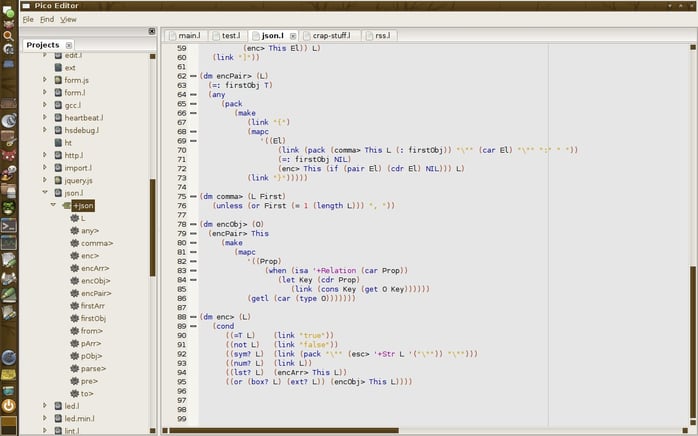Expand the jquery.js tree node
This screenshot has height=436, width=698.
[45, 180]
